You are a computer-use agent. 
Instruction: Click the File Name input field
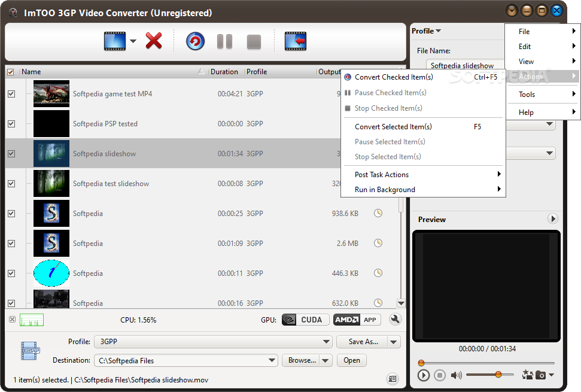(466, 65)
